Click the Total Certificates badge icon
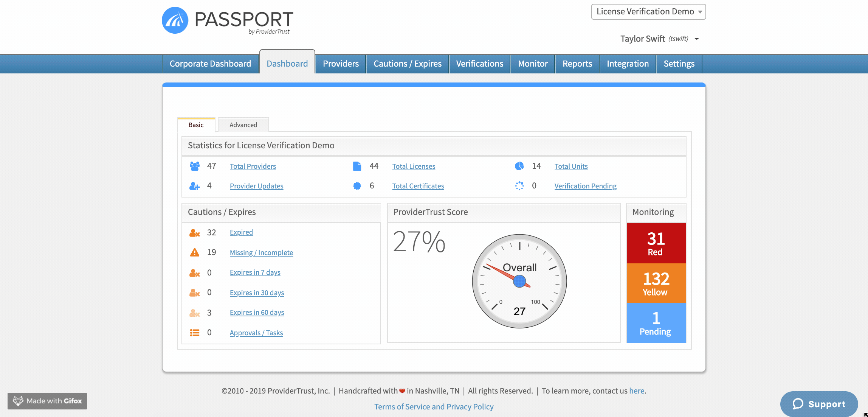The width and height of the screenshot is (868, 417). coord(357,186)
